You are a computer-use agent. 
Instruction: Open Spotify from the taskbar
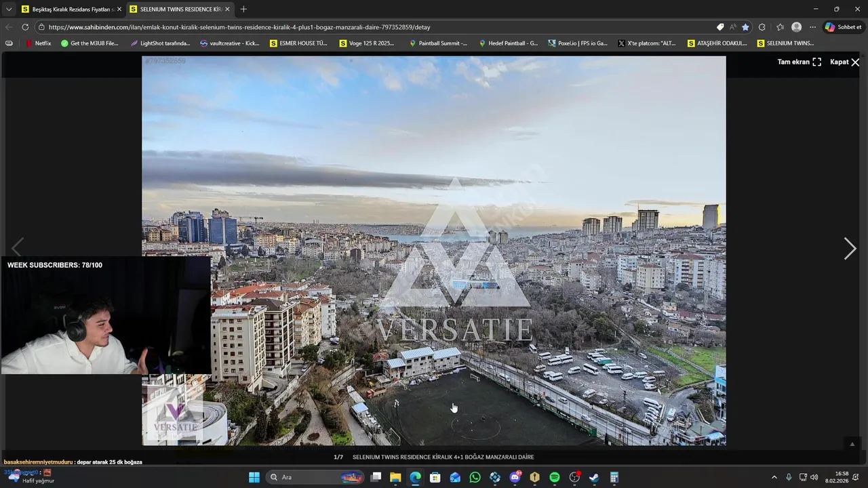tap(555, 477)
